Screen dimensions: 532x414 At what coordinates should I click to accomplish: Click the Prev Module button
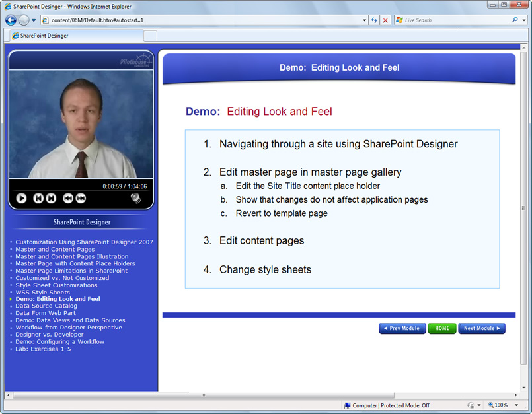[x=402, y=328]
